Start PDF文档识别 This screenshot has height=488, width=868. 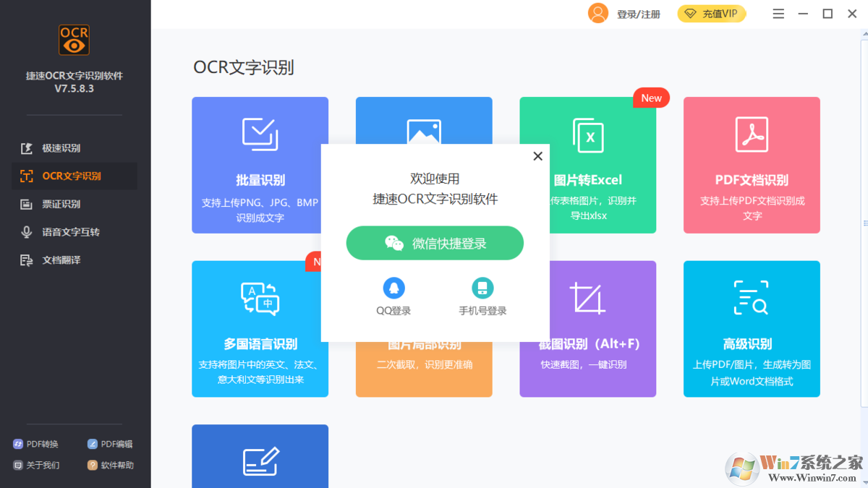click(x=752, y=165)
